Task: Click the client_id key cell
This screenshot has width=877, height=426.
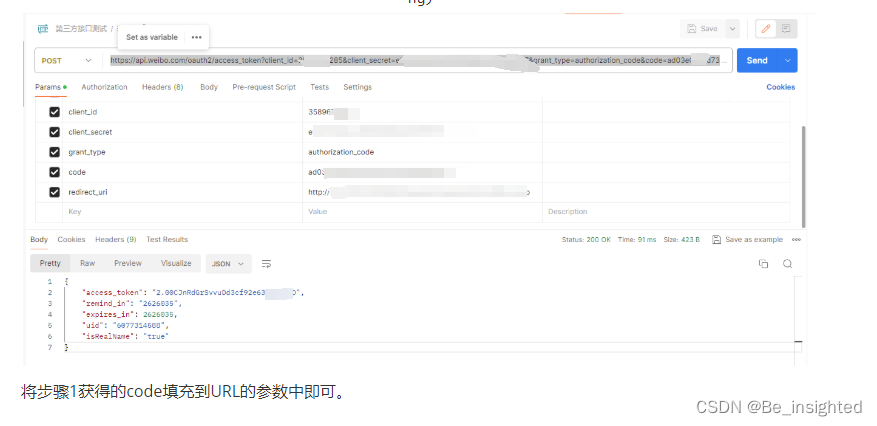Action: [182, 112]
